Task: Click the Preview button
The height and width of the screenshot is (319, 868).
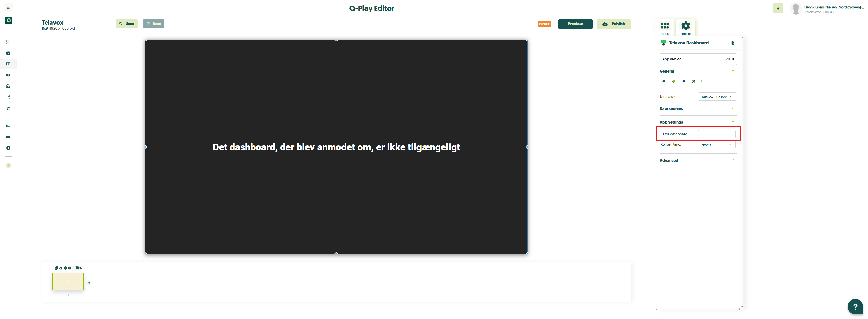Action: pyautogui.click(x=575, y=24)
